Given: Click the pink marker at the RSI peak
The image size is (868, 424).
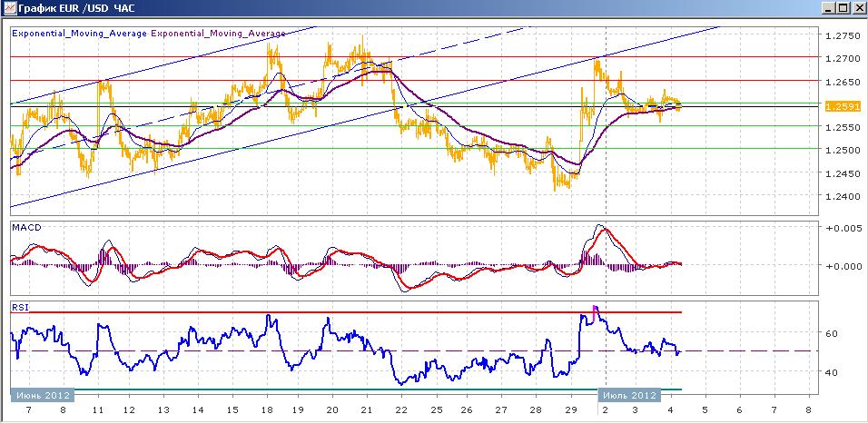Looking at the screenshot, I should [x=596, y=310].
